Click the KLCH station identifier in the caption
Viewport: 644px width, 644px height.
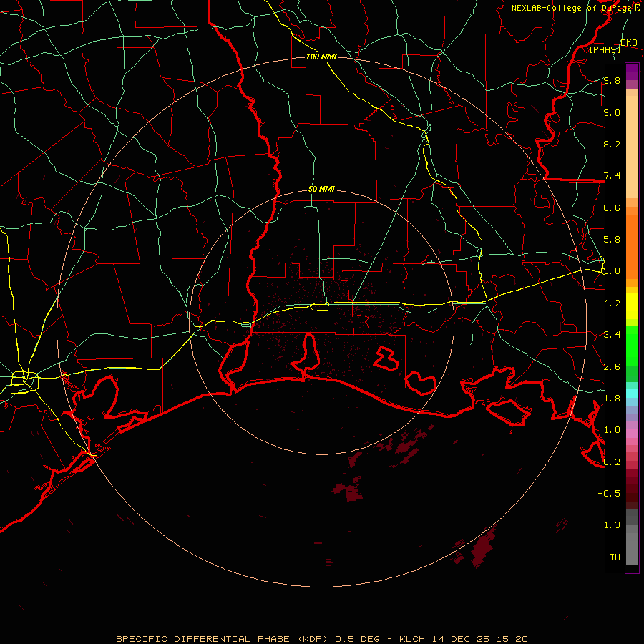412,639
